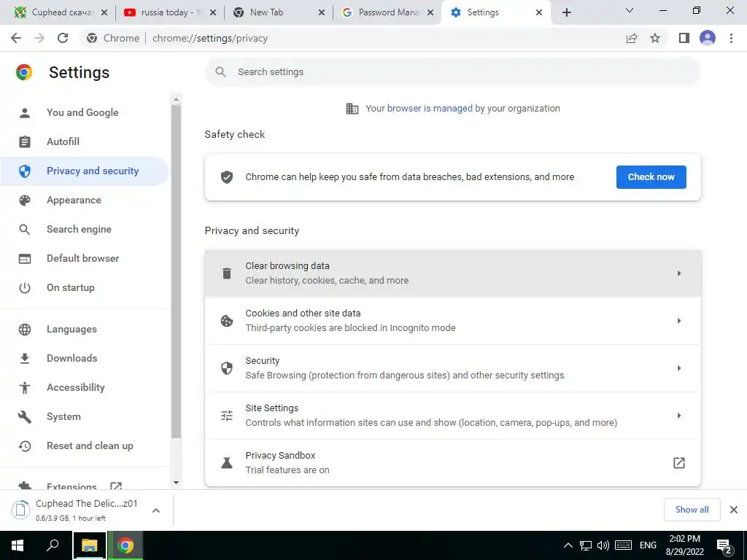747x560 pixels.
Task: Open Downloads settings
Action: click(x=72, y=359)
